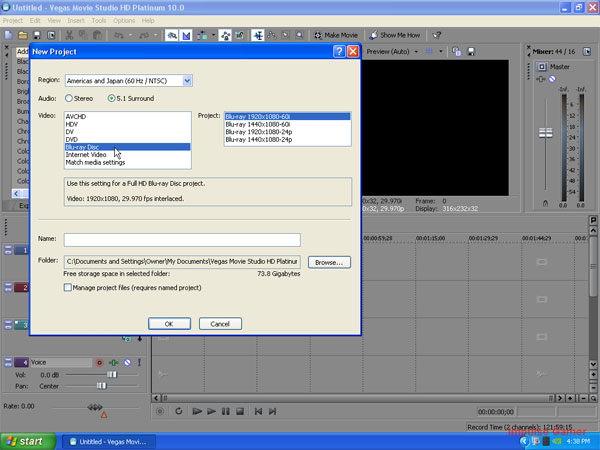Click the Open folder toolbar icon

click(x=23, y=36)
